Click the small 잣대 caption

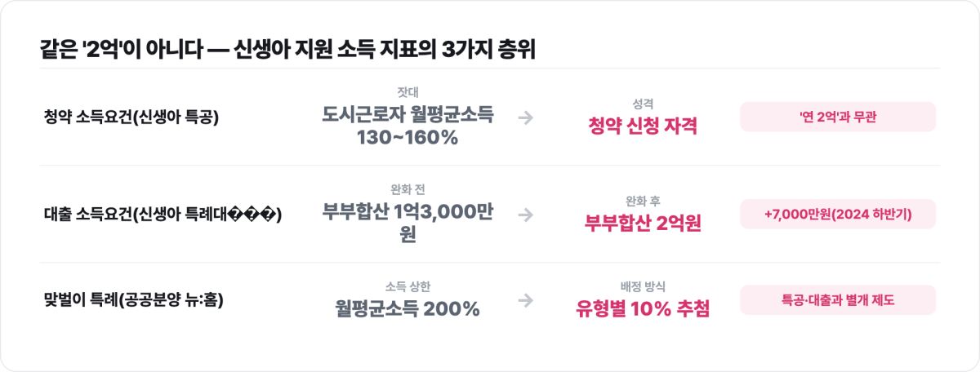click(408, 92)
